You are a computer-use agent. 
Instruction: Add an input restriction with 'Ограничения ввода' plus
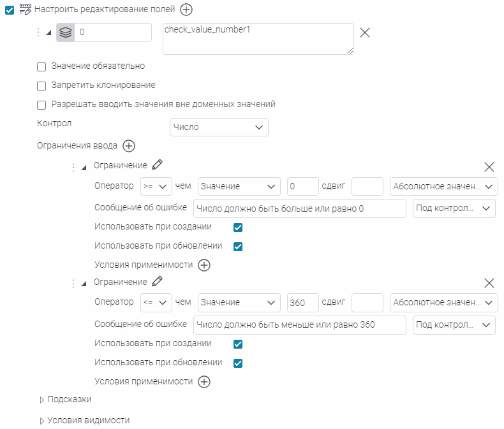click(128, 146)
